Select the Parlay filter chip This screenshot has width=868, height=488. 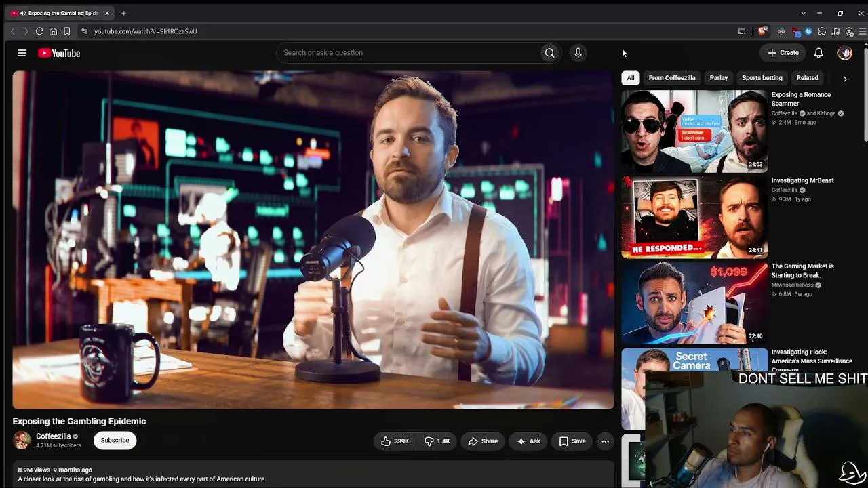point(719,78)
